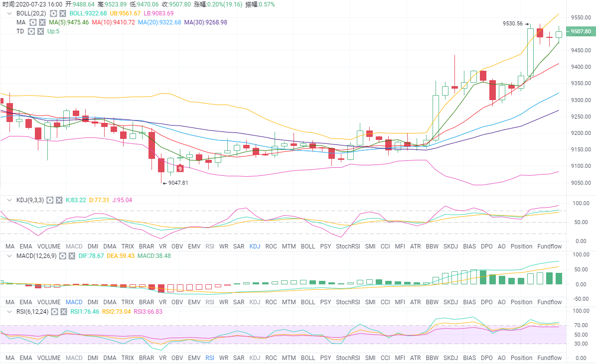
Task: Collapse the main chart indicator list chevron
Action: pos(8,13)
